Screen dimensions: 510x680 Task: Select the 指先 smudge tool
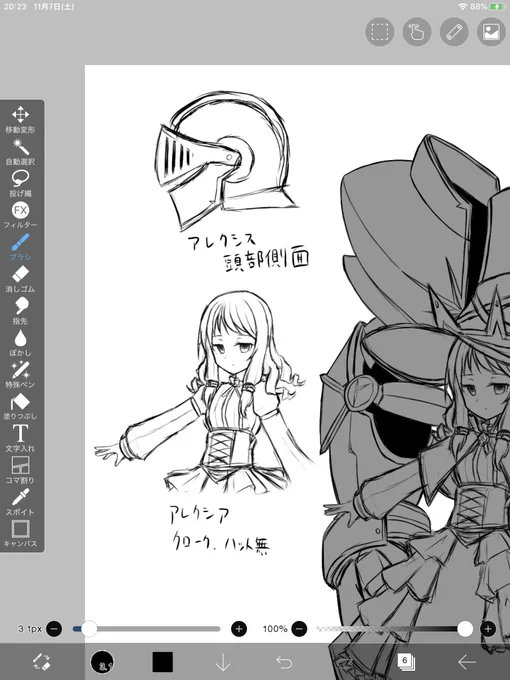pyautogui.click(x=20, y=311)
